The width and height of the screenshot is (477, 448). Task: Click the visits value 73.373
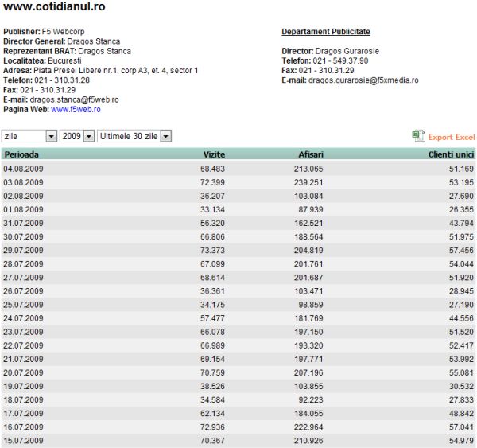(x=212, y=251)
